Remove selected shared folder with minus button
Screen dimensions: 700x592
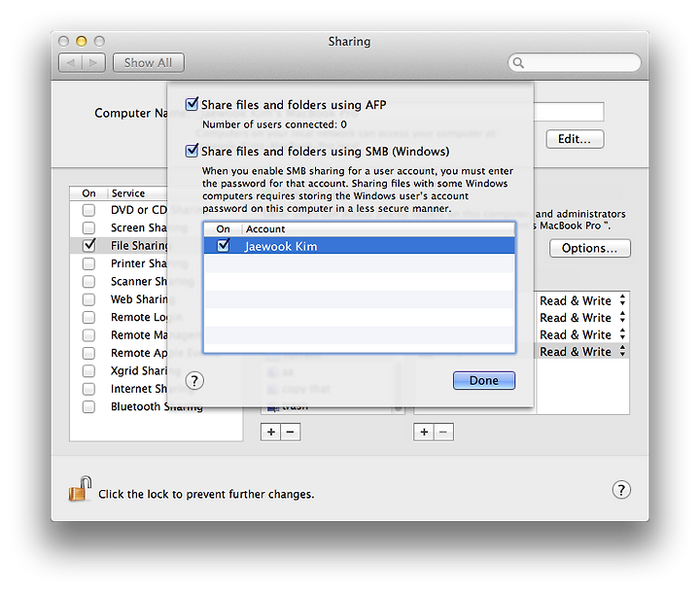pyautogui.click(x=290, y=432)
